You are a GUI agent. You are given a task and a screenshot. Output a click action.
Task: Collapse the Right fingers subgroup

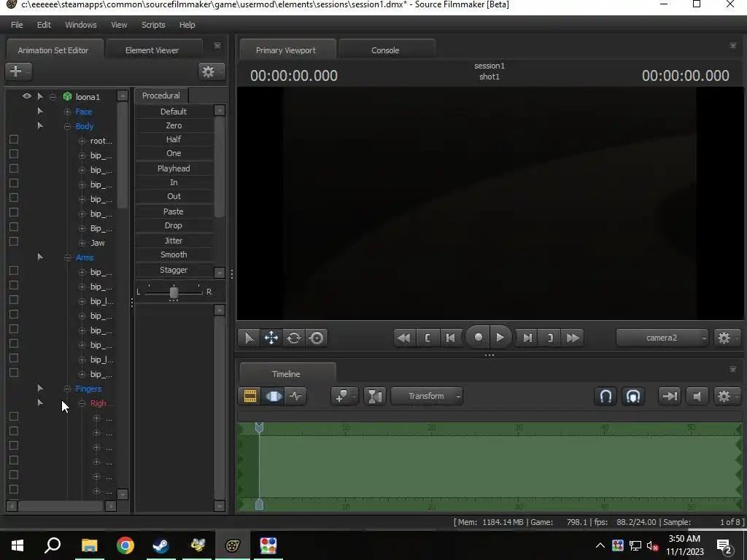coord(82,403)
